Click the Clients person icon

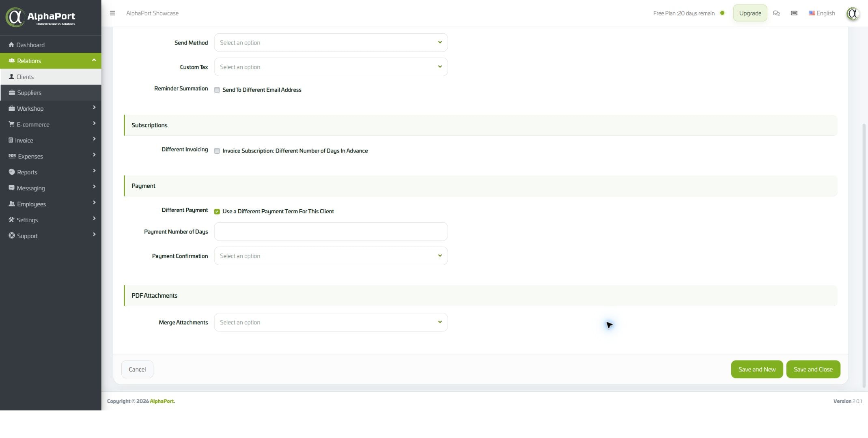coord(11,77)
